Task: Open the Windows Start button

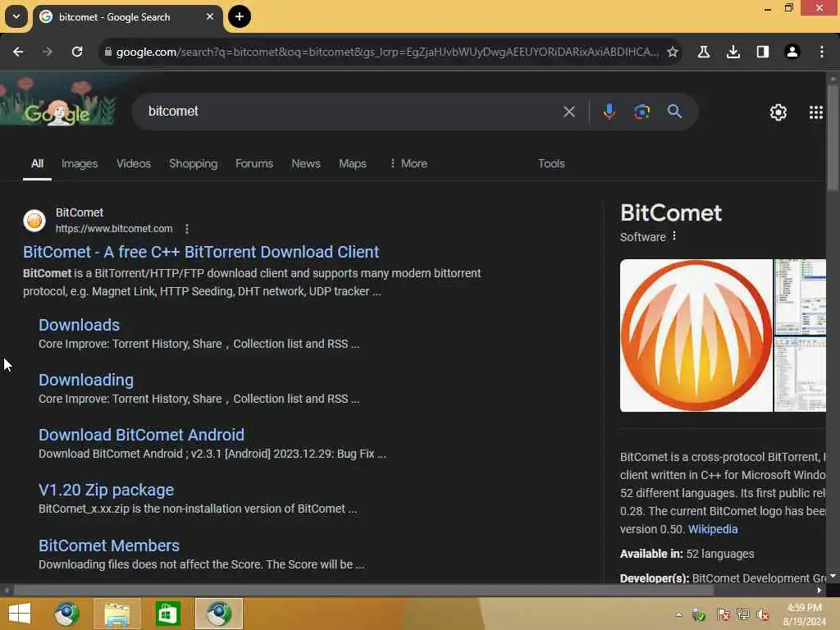Action: 20,614
